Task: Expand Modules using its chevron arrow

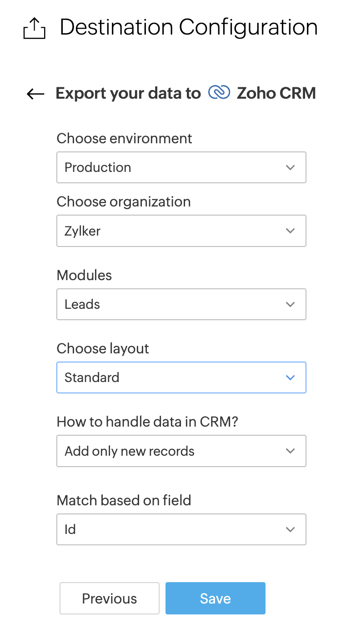Action: click(290, 304)
